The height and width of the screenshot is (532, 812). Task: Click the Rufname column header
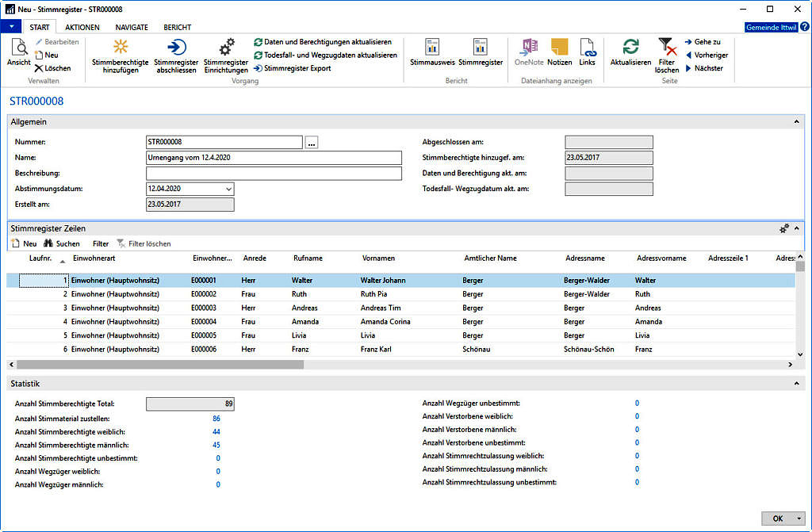click(308, 258)
